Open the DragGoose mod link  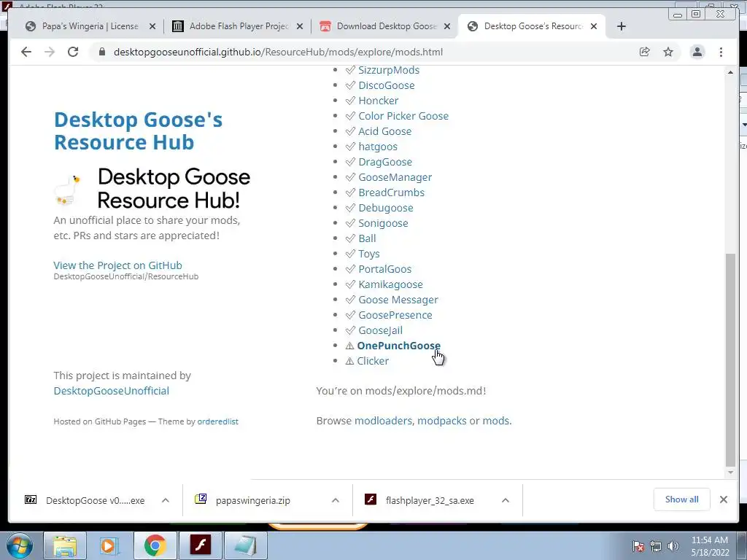(385, 162)
